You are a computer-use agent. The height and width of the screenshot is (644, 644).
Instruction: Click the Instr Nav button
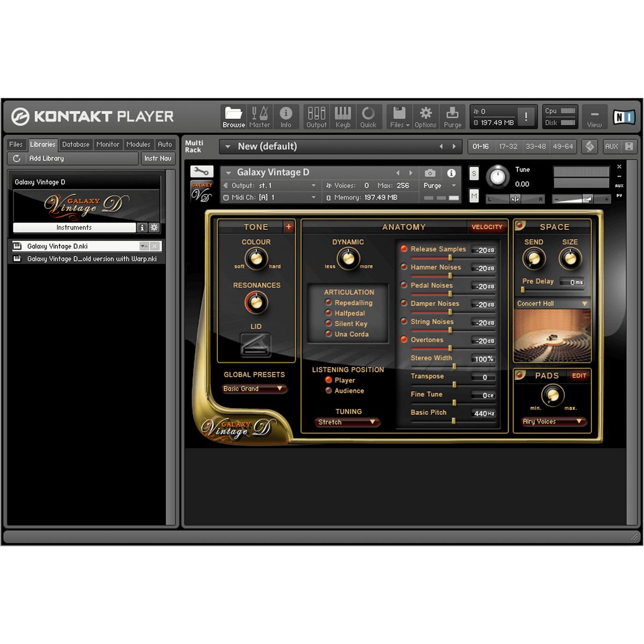point(158,158)
